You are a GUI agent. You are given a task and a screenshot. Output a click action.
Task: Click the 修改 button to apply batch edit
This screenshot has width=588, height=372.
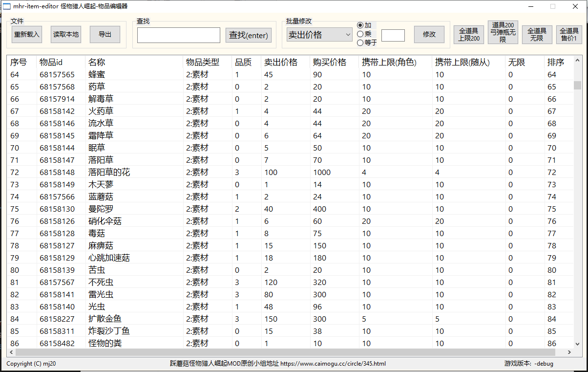[x=429, y=34]
